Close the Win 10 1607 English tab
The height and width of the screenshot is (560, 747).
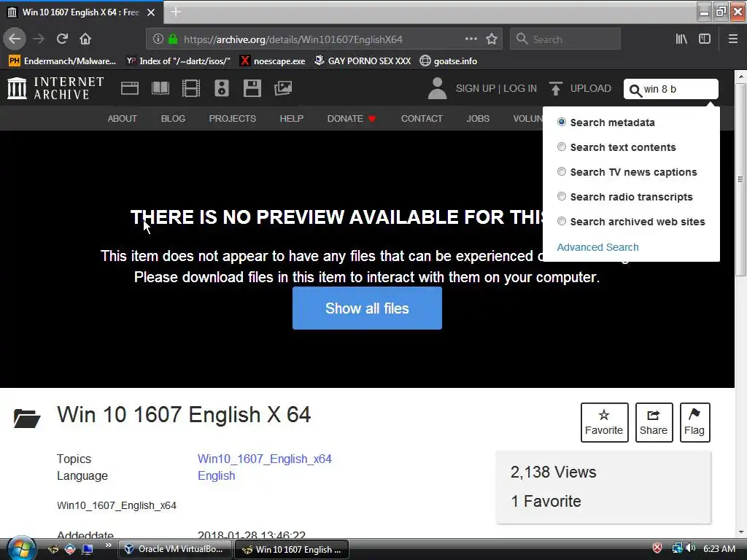151,12
